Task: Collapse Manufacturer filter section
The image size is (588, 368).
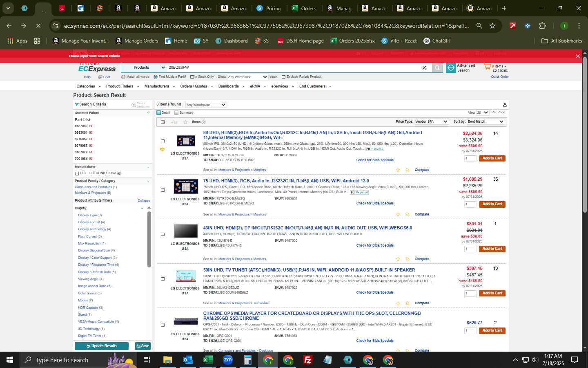Action: pyautogui.click(x=148, y=167)
